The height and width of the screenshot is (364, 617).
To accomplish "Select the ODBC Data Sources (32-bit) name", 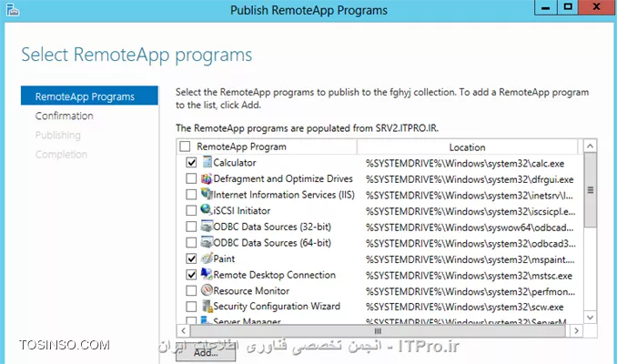I will click(x=272, y=227).
